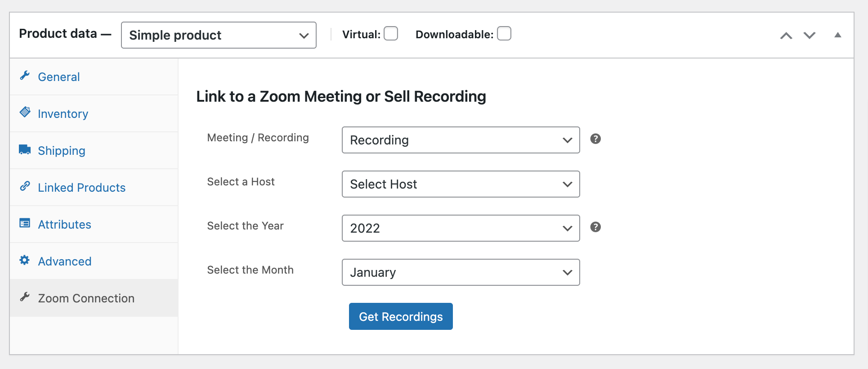
Task: Switch to the Inventory tab
Action: pos(94,113)
